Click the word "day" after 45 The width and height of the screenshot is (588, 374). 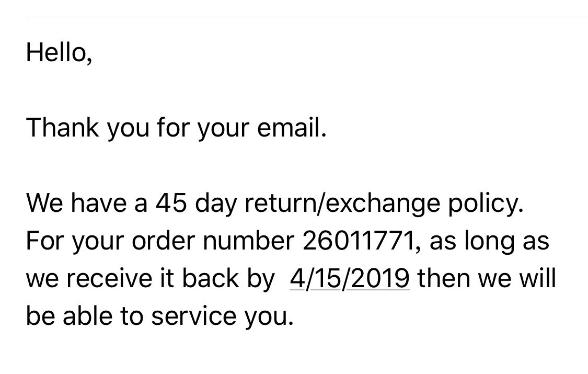click(215, 204)
